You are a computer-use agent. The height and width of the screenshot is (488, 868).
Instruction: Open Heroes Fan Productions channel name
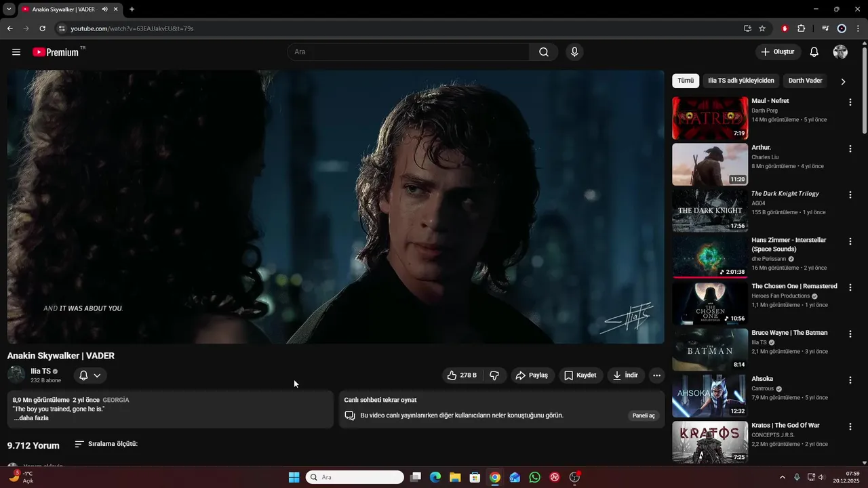781,296
